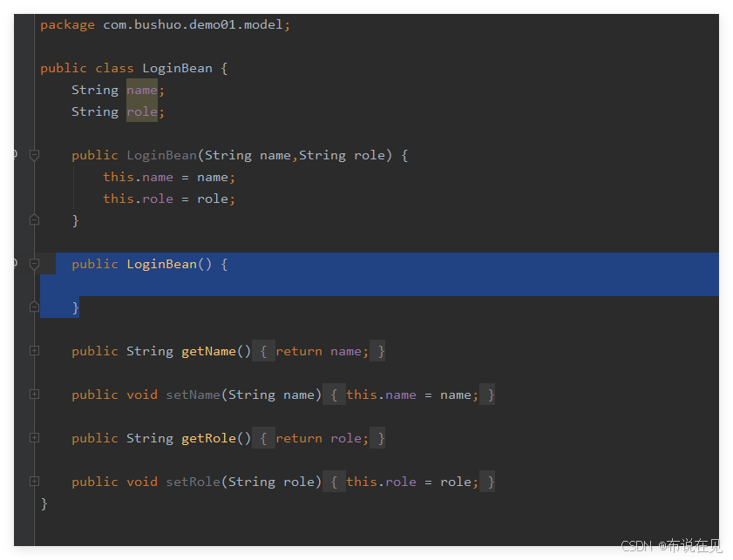The width and height of the screenshot is (733, 560).
Task: Click the getName method name
Action: [208, 351]
